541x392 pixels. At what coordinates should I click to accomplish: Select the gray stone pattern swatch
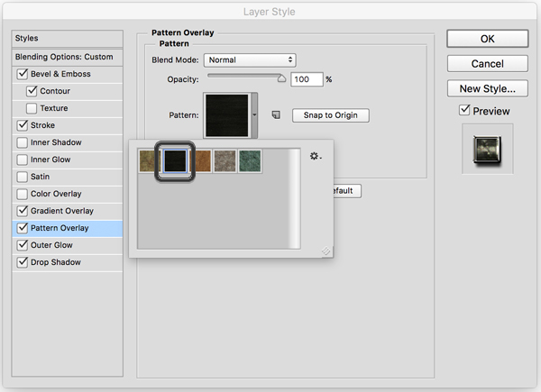tap(225, 161)
